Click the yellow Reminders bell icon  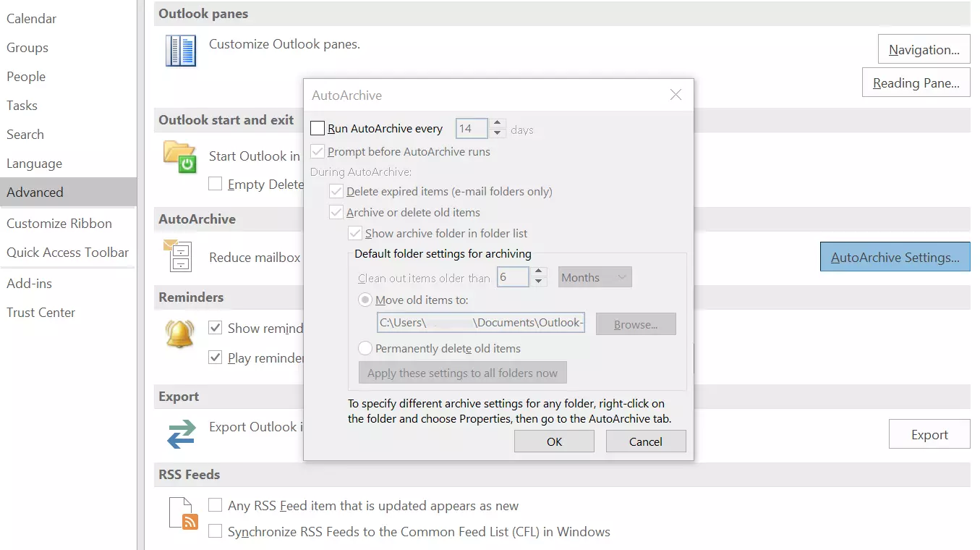pyautogui.click(x=180, y=334)
